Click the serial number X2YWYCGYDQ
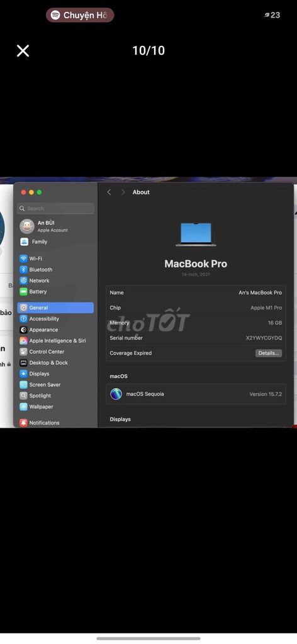 (x=264, y=338)
